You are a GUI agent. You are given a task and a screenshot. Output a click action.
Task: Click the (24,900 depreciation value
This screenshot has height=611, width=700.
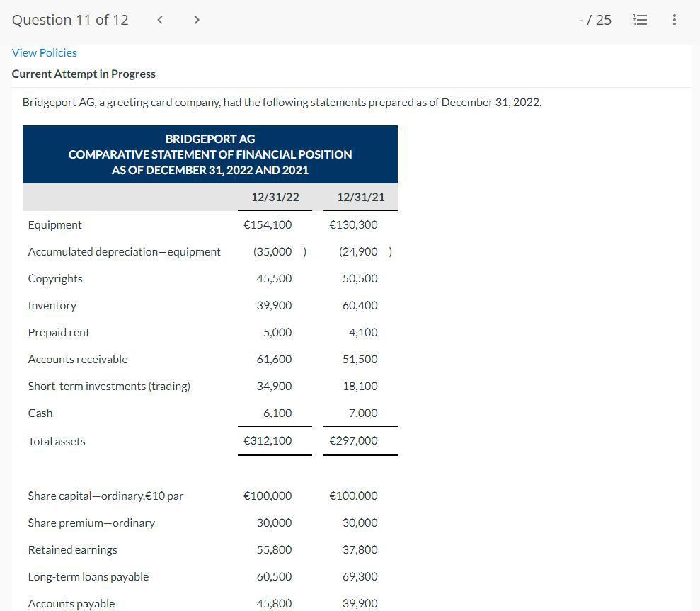(x=358, y=252)
